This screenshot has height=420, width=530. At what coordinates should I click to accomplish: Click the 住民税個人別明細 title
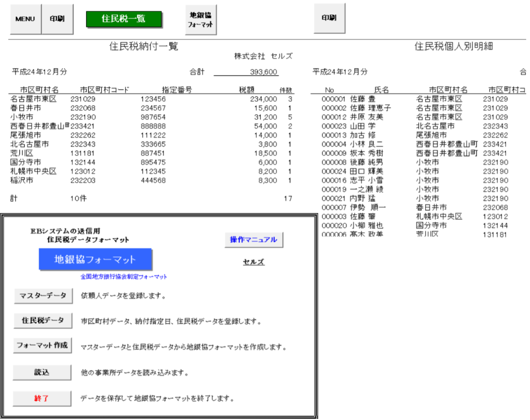point(454,46)
